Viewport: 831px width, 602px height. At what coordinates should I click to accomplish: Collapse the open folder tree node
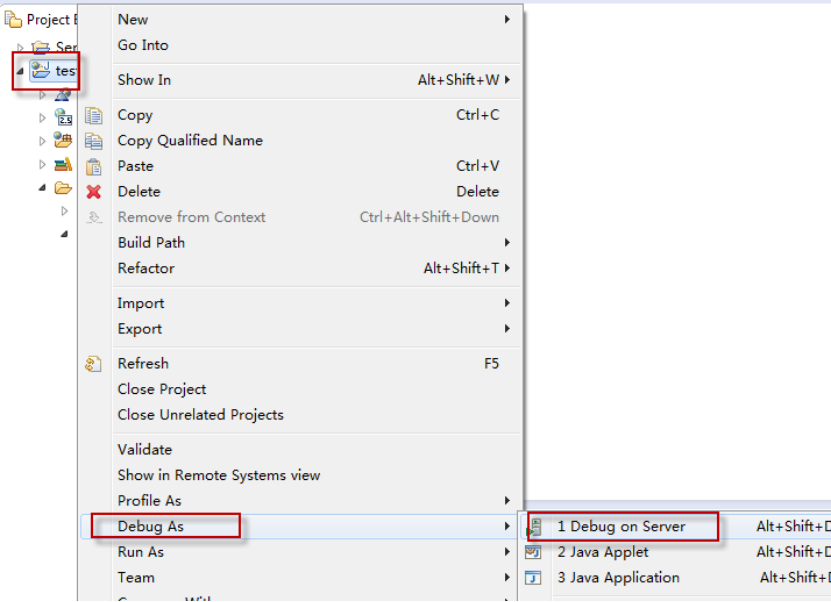click(x=42, y=188)
